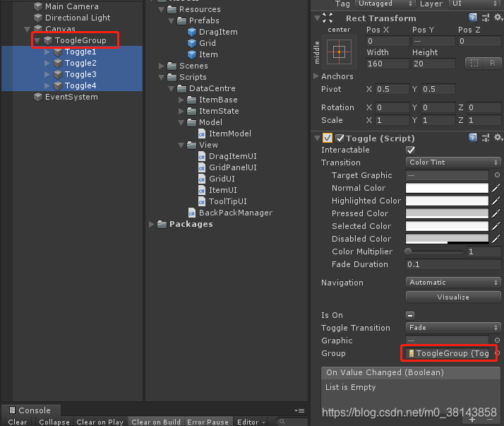Open Toggle script preset icon

[x=486, y=138]
